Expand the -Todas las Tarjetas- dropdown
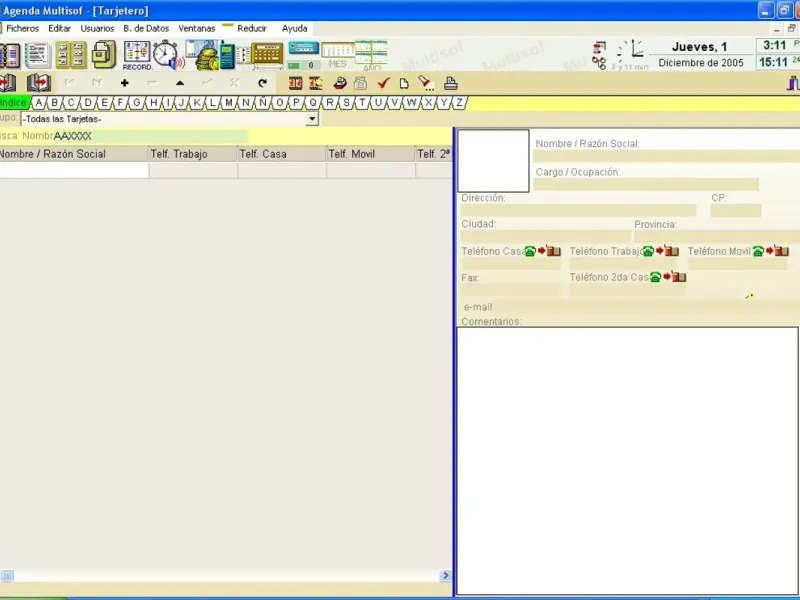This screenshot has height=600, width=800. click(x=312, y=119)
